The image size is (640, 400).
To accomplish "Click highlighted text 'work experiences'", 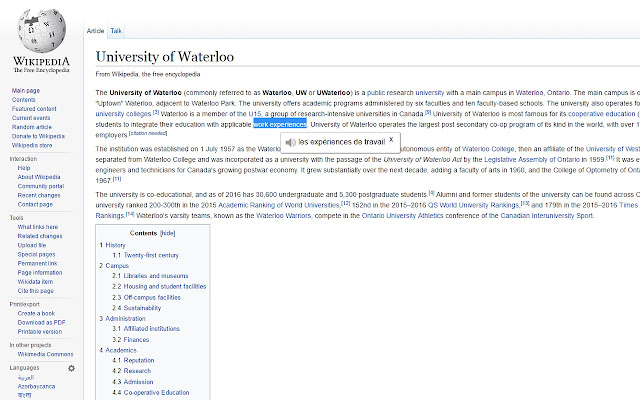I will (280, 124).
